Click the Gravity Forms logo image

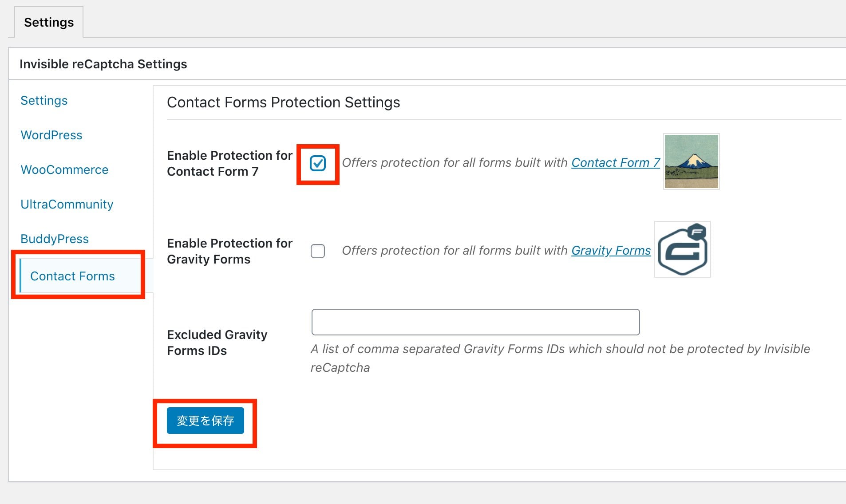[683, 249]
